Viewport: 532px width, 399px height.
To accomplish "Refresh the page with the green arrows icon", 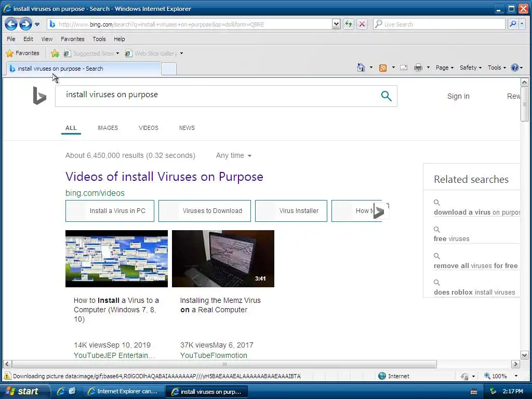I will [348, 24].
